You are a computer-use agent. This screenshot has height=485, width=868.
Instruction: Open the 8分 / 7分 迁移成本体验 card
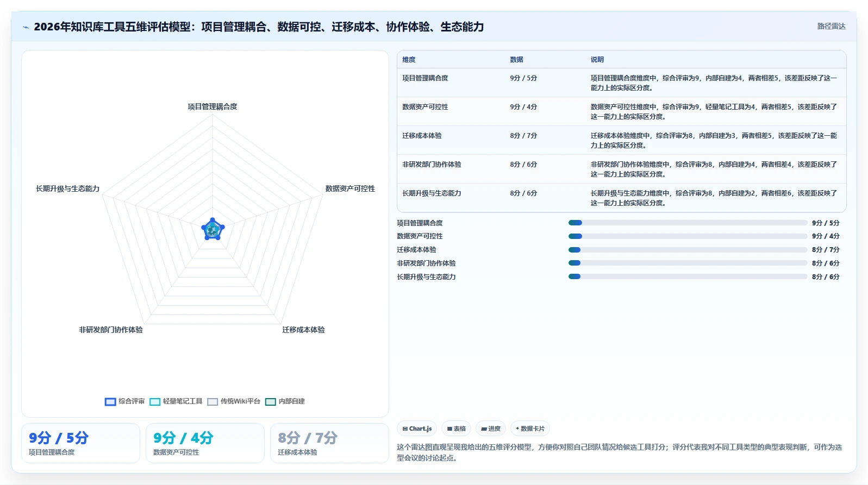point(329,443)
